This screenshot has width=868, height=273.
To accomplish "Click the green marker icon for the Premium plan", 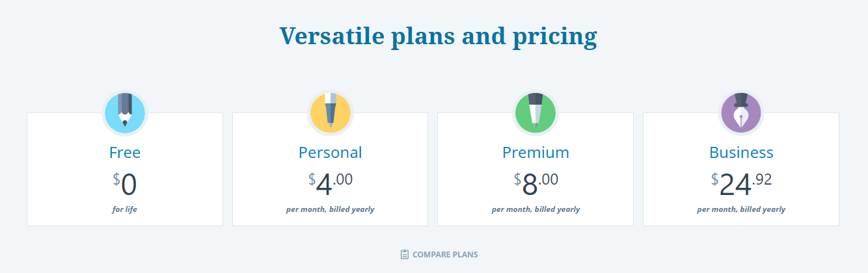I will 536,113.
